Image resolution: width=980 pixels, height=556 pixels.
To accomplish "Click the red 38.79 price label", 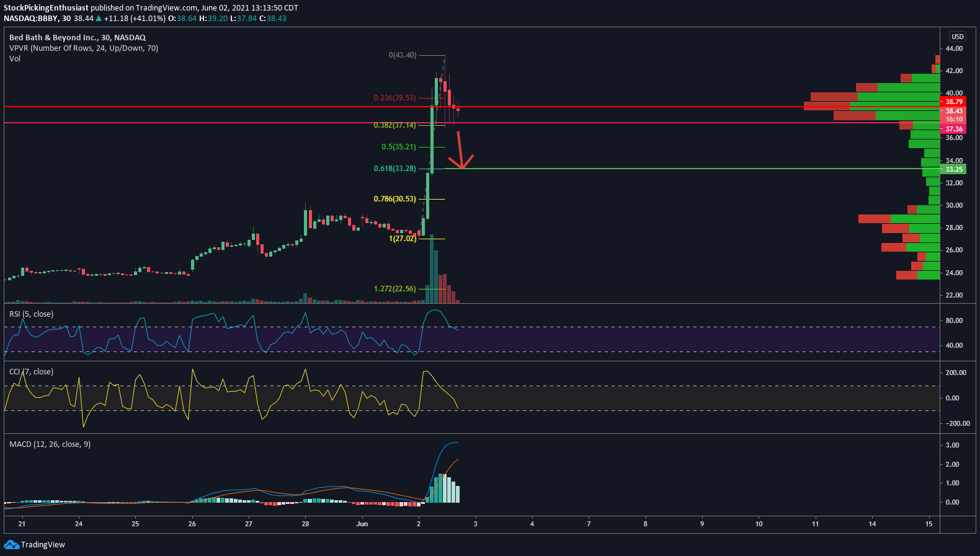I will tap(953, 102).
